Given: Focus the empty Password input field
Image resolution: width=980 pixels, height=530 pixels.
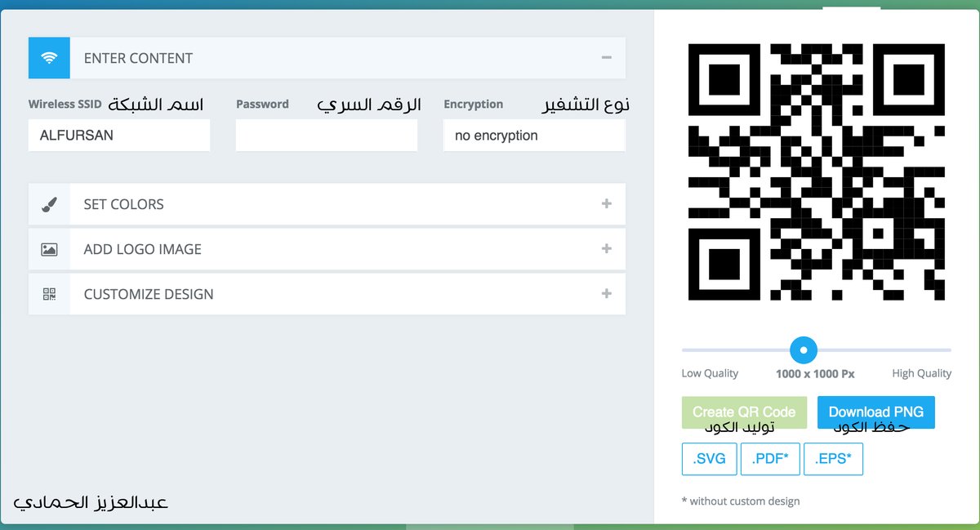Looking at the screenshot, I should pyautogui.click(x=326, y=136).
